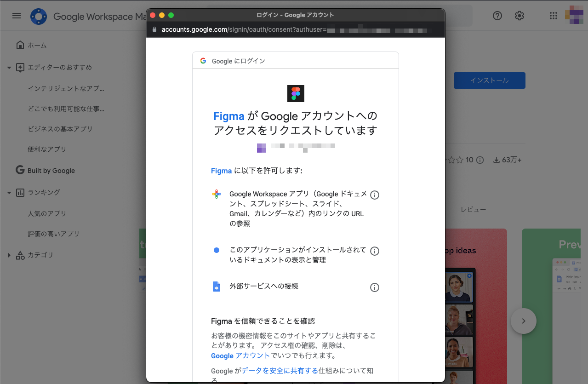Expand the カテゴリ section
This screenshot has width=588, height=384.
(x=9, y=255)
